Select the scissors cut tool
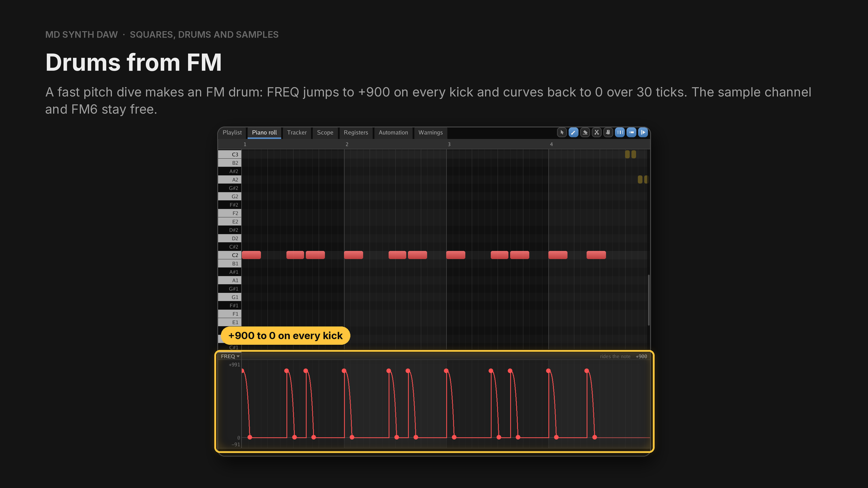The width and height of the screenshot is (868, 488). tap(597, 132)
